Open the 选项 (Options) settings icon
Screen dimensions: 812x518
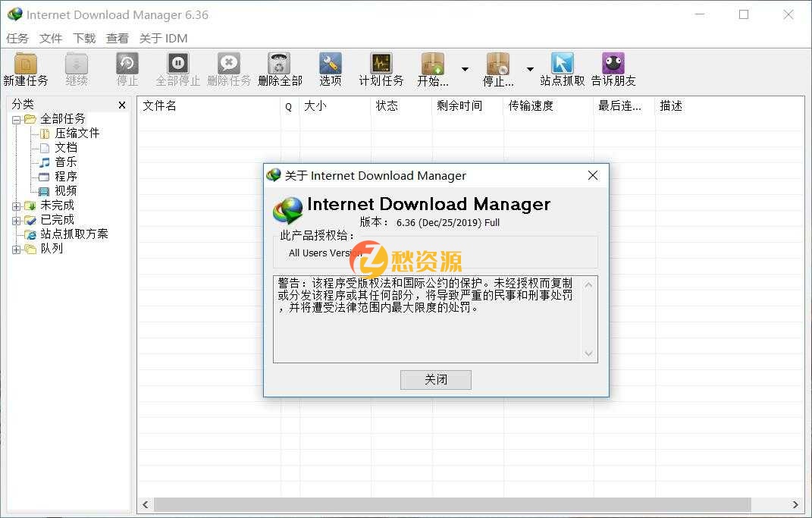click(330, 68)
